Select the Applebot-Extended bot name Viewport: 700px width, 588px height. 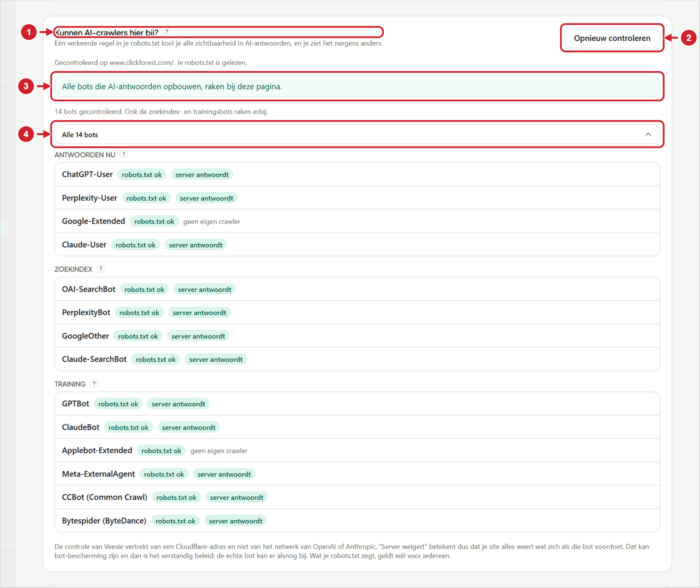coord(97,450)
